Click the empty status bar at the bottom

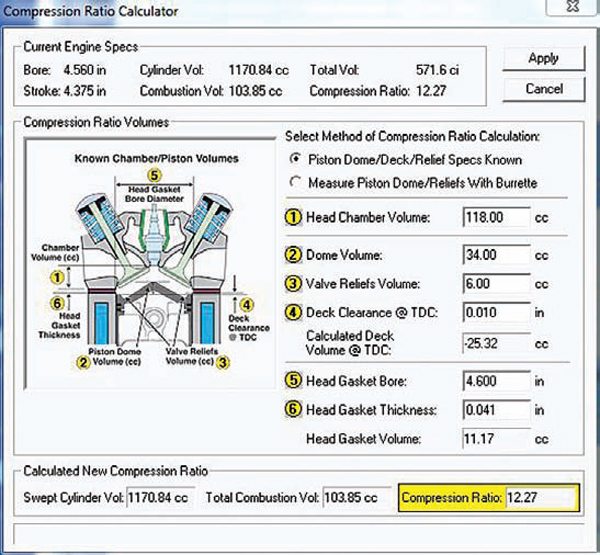pyautogui.click(x=299, y=534)
